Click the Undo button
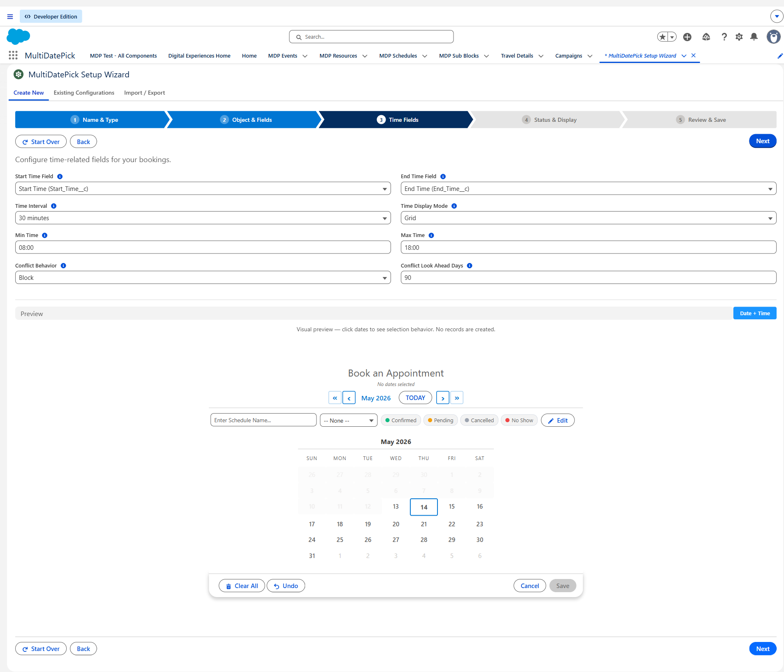784x672 pixels. click(x=286, y=586)
